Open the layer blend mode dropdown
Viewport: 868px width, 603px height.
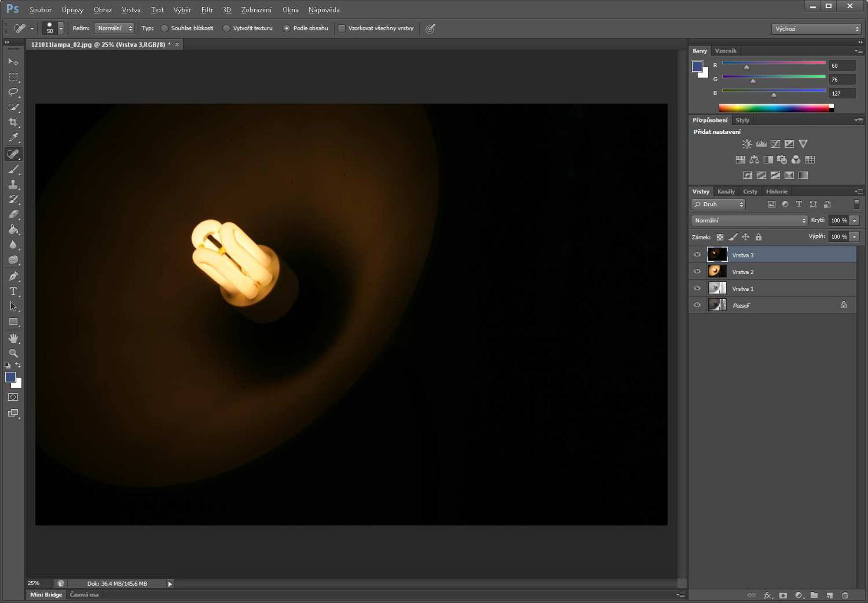pos(749,221)
